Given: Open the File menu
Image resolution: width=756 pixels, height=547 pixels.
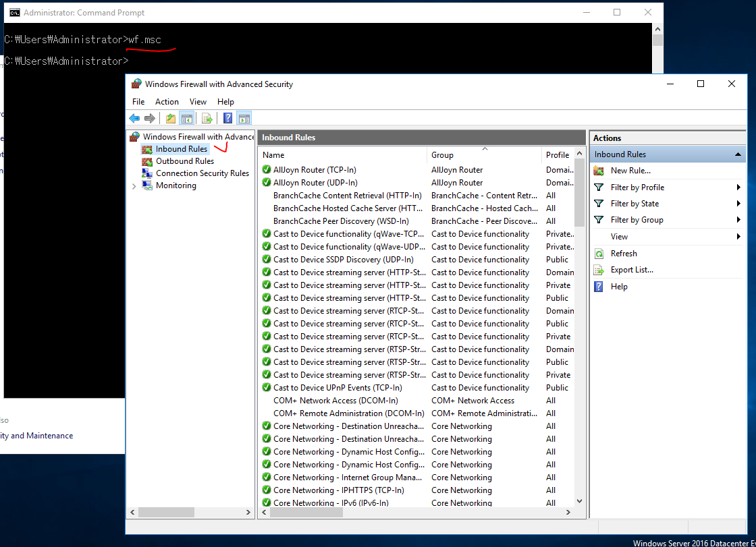Looking at the screenshot, I should (138, 102).
